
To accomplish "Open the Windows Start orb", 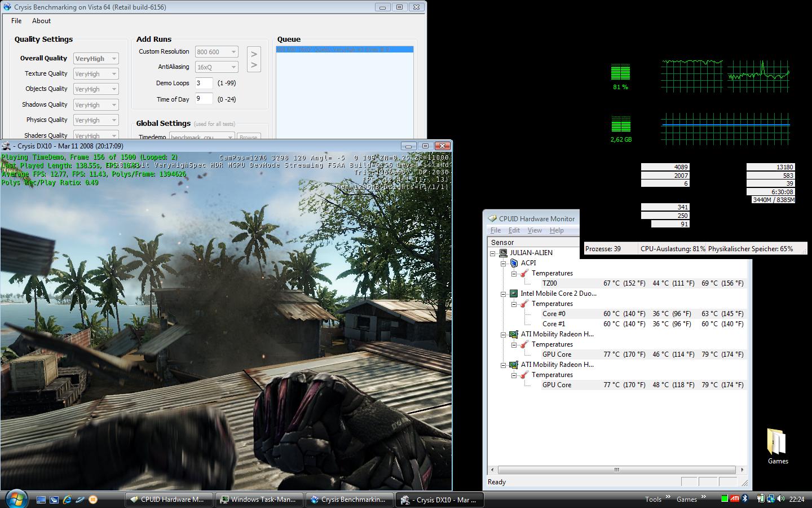I will 16,499.
